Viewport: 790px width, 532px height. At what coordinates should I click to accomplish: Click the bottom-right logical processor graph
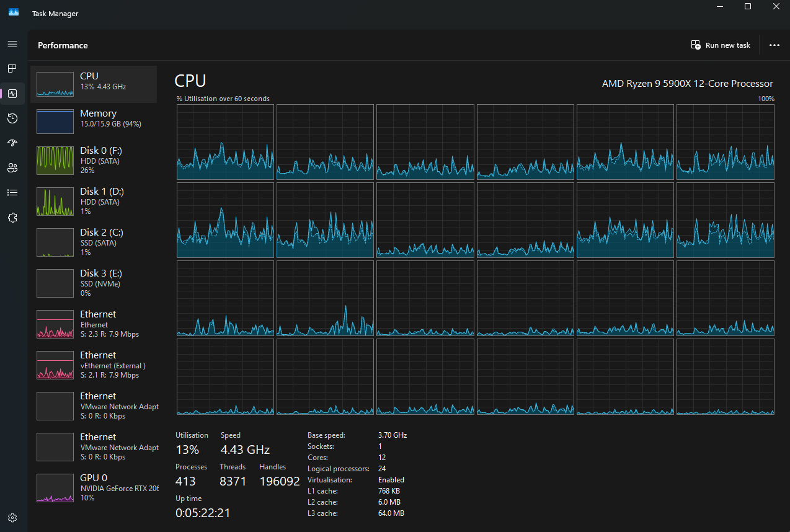pos(726,376)
